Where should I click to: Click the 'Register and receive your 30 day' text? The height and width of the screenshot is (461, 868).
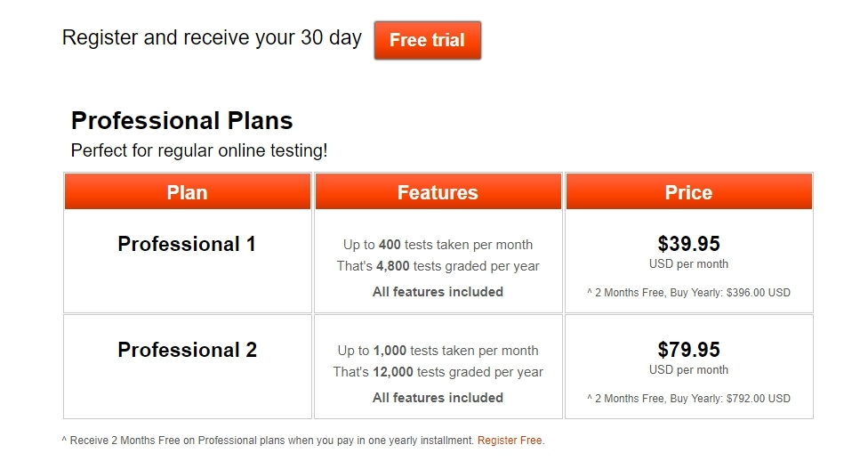(212, 38)
